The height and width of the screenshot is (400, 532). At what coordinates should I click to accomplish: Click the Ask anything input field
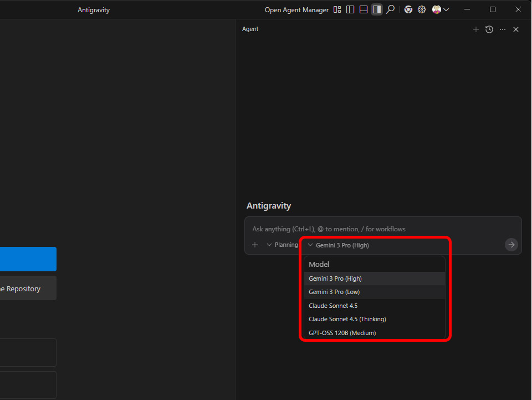(383, 229)
